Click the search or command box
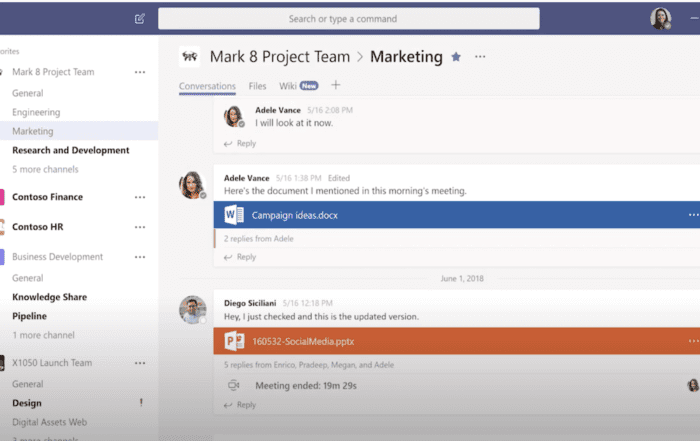Image resolution: width=700 pixels, height=441 pixels. click(349, 19)
